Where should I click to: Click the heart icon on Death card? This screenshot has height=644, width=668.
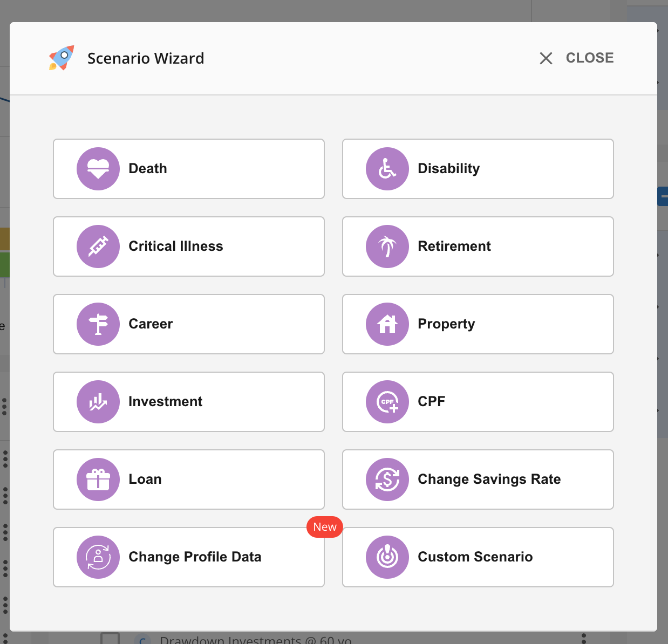(98, 169)
